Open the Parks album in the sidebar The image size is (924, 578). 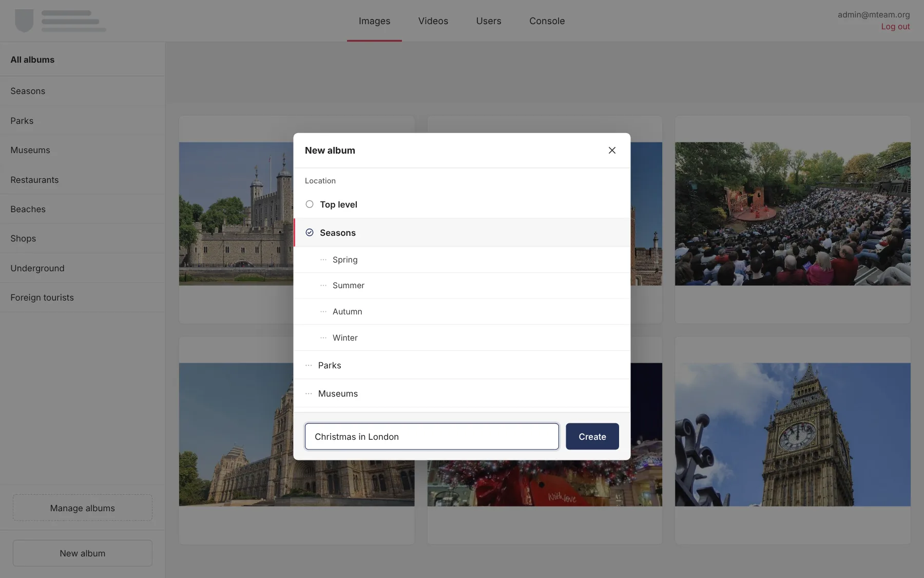click(82, 121)
